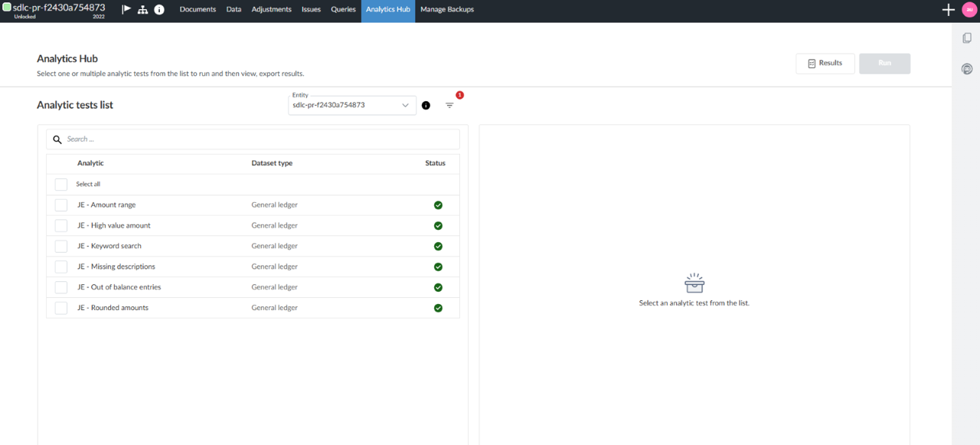Check the JE - Keyword search checkbox
Image resolution: width=980 pixels, height=445 pixels.
pos(60,246)
